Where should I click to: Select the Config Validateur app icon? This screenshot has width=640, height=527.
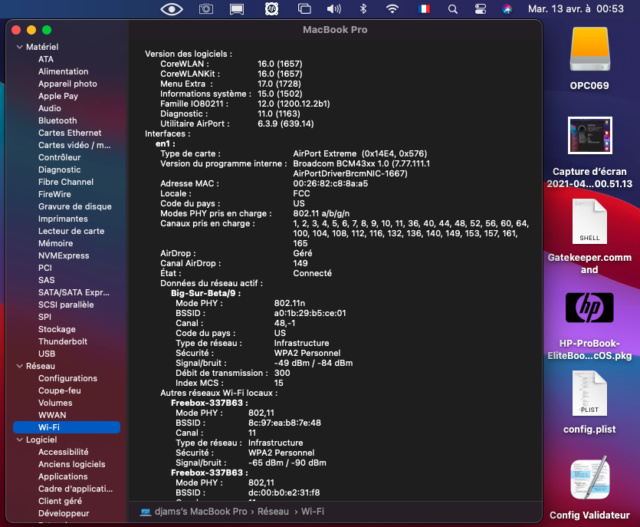[x=589, y=478]
